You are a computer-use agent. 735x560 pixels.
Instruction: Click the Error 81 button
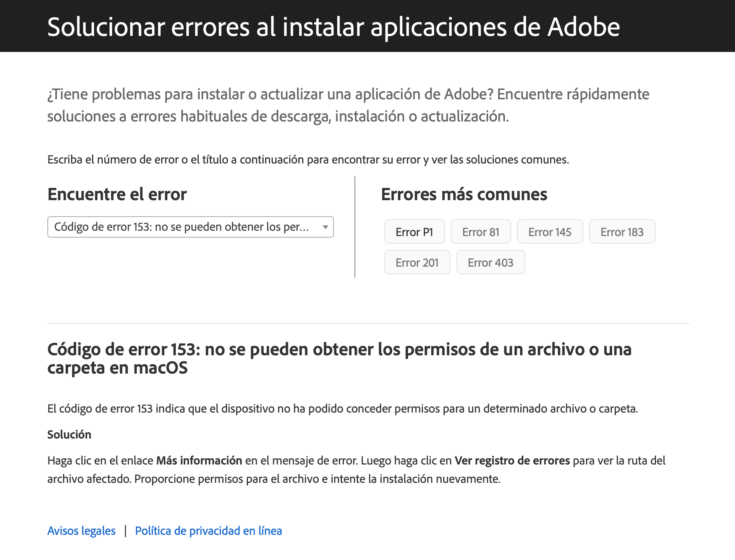481,231
